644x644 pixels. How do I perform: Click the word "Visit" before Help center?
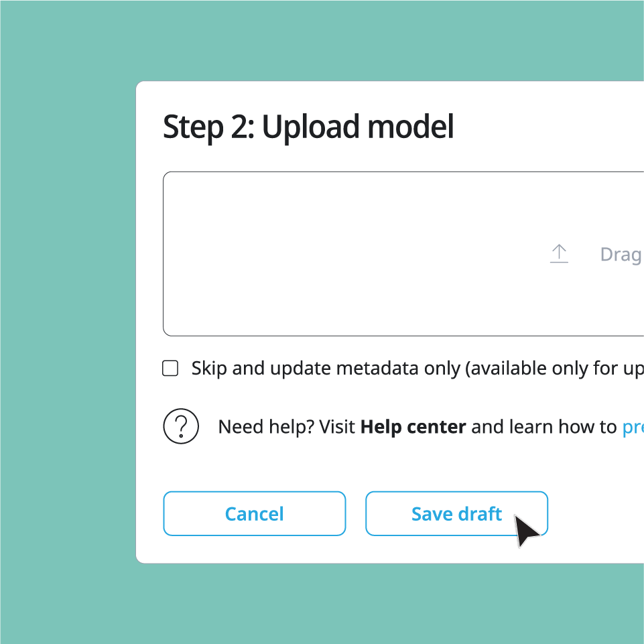337,427
